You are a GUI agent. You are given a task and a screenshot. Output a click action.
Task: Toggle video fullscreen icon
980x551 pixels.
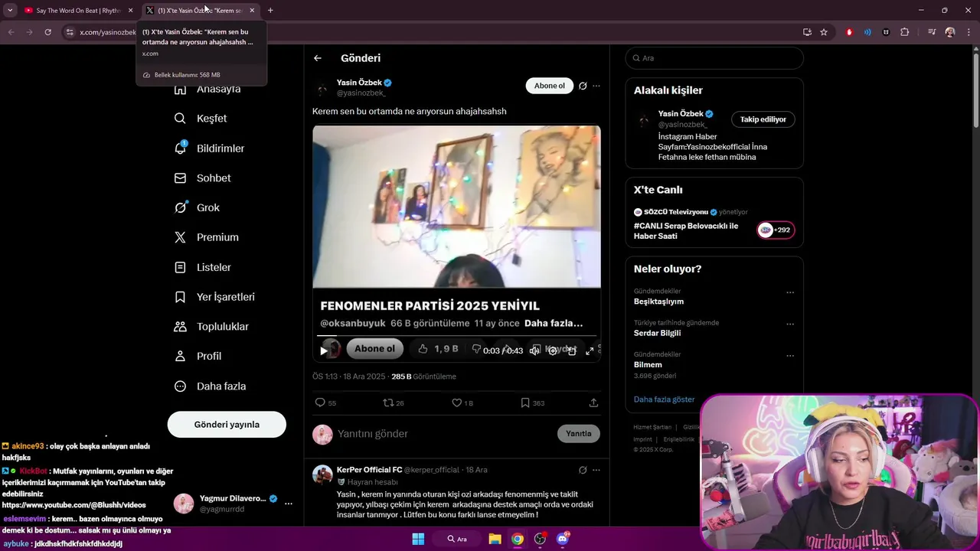tap(590, 350)
